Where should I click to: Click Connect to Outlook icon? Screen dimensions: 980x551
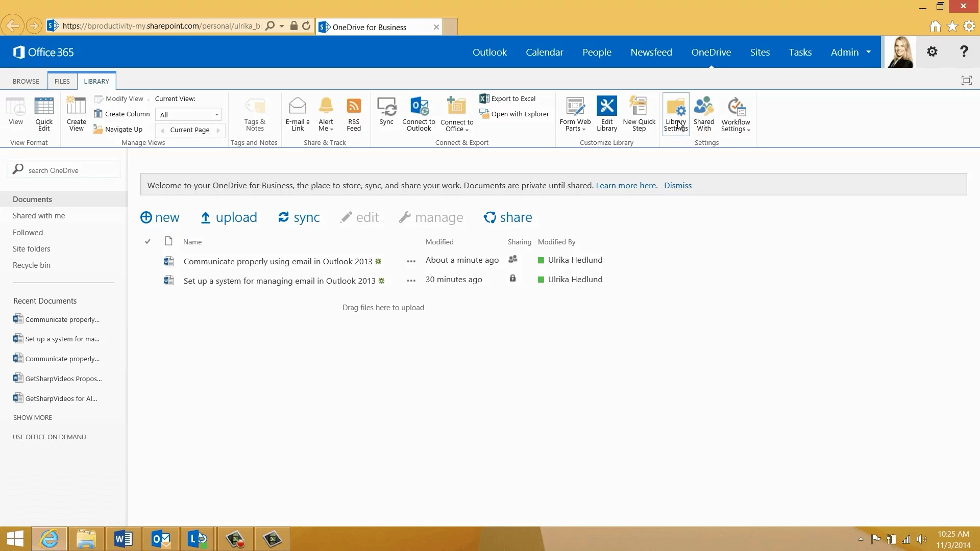pyautogui.click(x=419, y=113)
